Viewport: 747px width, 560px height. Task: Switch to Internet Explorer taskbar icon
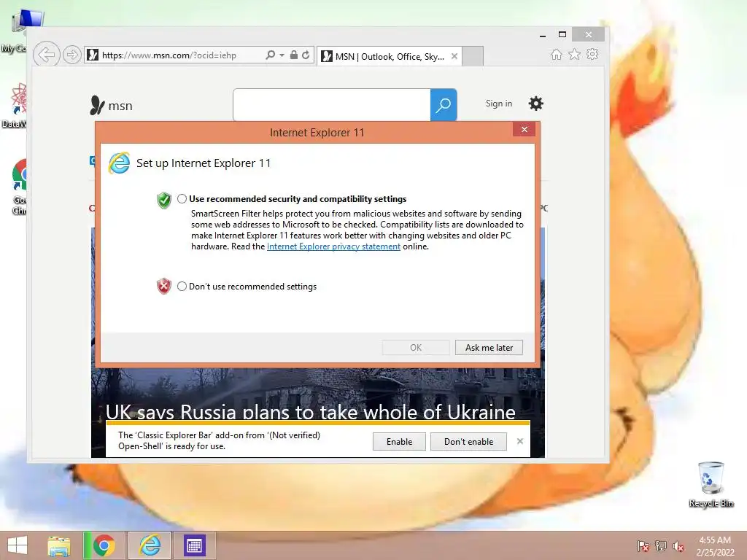(150, 545)
